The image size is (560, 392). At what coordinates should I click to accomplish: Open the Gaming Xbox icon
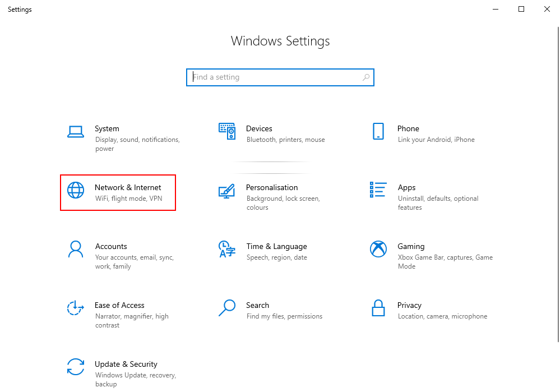(378, 249)
